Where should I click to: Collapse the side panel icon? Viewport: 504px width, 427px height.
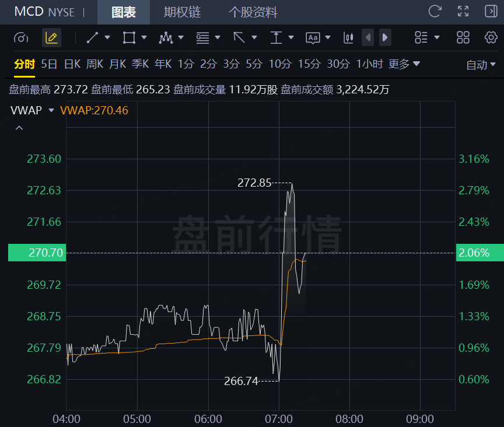pyautogui.click(x=491, y=12)
